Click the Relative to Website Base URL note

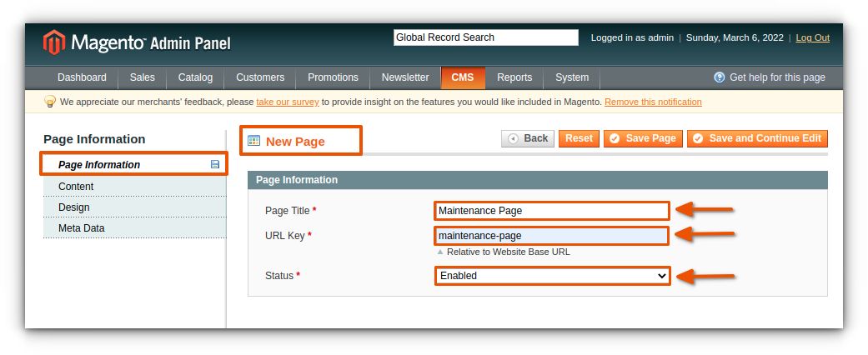tap(508, 252)
